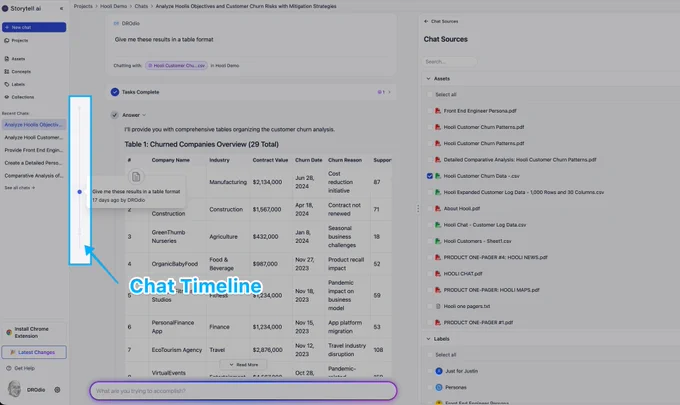
Task: Check Select all under Labels
Action: [430, 355]
